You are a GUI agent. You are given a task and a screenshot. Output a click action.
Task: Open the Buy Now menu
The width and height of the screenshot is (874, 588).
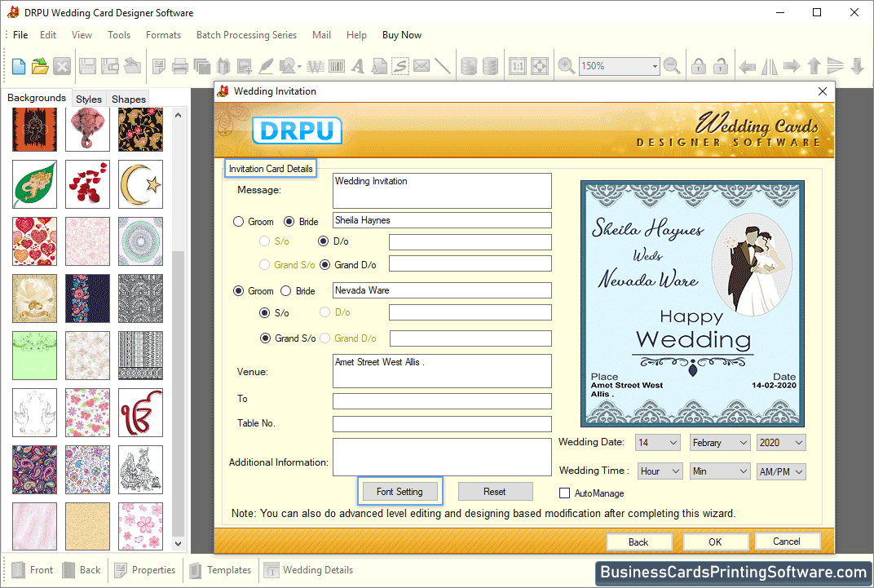pos(402,34)
